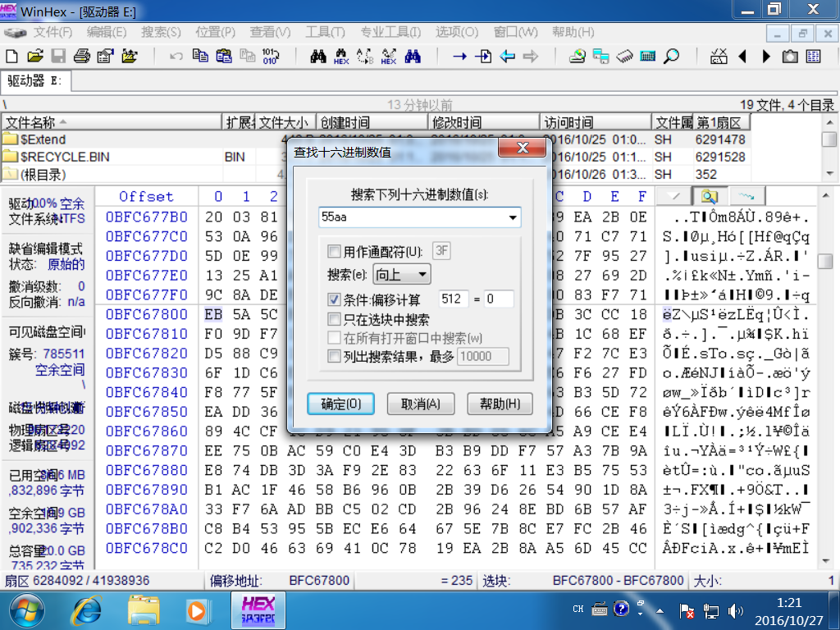840x630 pixels.
Task: Click the Find Text binoculars icon
Action: click(x=318, y=56)
